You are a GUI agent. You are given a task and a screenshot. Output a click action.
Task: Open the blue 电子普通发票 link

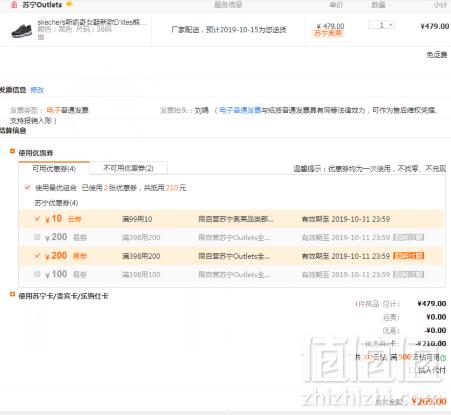[240, 110]
